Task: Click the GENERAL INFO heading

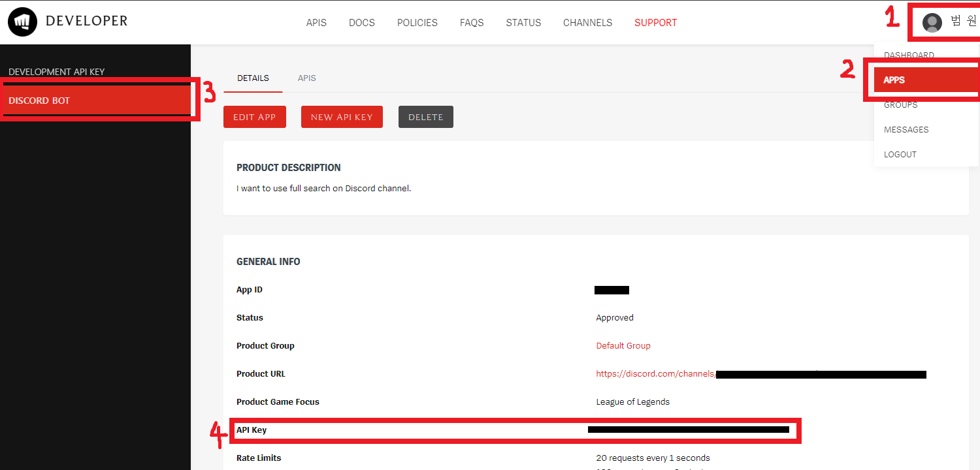Action: [269, 262]
